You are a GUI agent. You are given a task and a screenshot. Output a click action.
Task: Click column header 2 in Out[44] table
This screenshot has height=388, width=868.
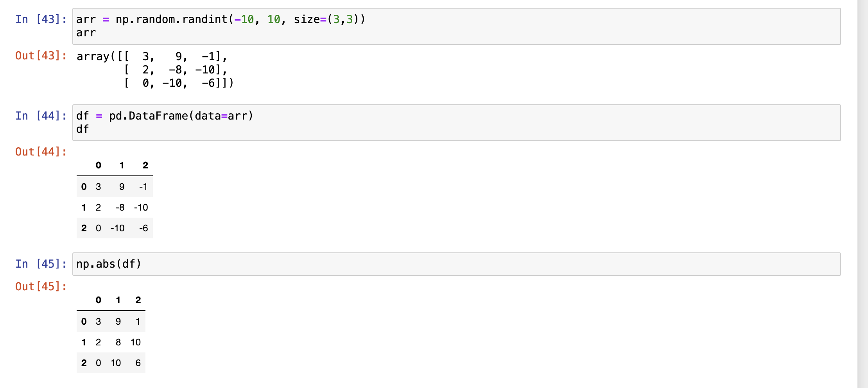(x=145, y=165)
